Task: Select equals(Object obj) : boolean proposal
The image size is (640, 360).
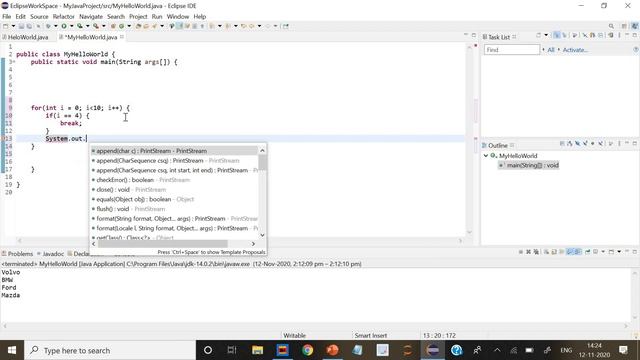Action: [x=174, y=199]
